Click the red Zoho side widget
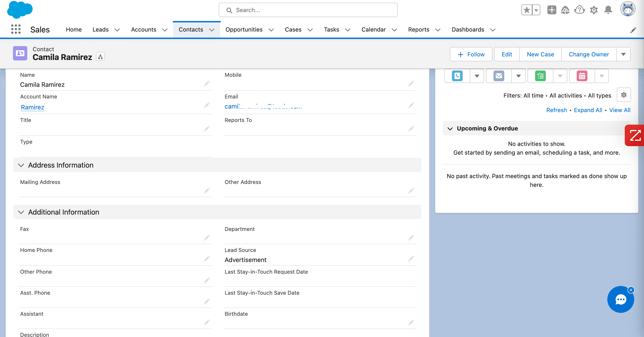Viewport: 644px width, 337px height. point(635,135)
